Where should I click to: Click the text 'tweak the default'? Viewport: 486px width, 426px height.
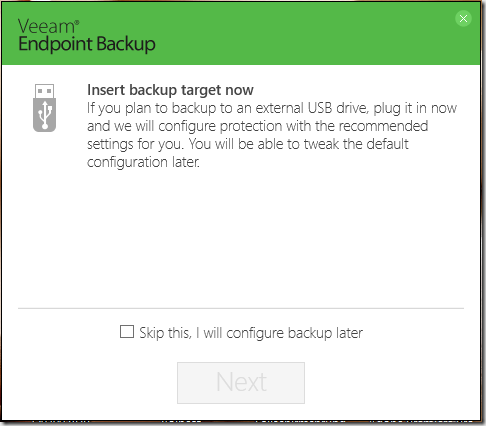[356, 144]
